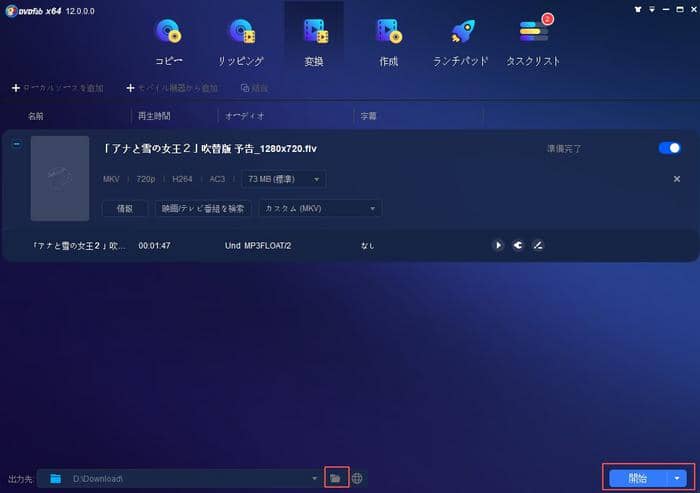Click the video thumbnail placeholder
Image resolution: width=700 pixels, height=493 pixels.
click(x=60, y=178)
